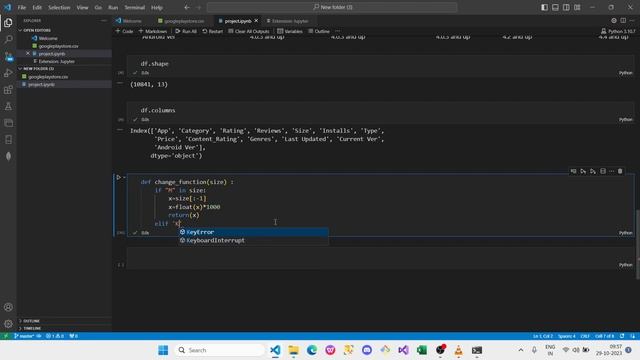Open Edit menu

pos(37,7)
